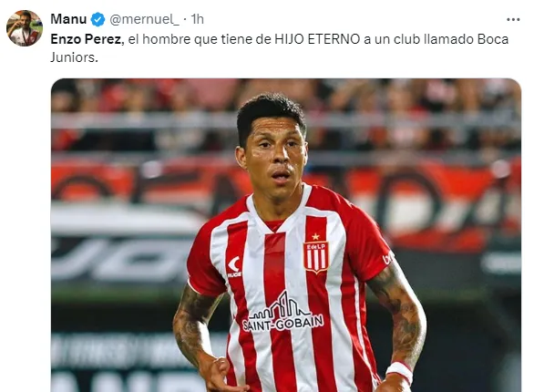The image size is (534, 392).
Task: Open the three-dot more options menu
Action: click(513, 20)
